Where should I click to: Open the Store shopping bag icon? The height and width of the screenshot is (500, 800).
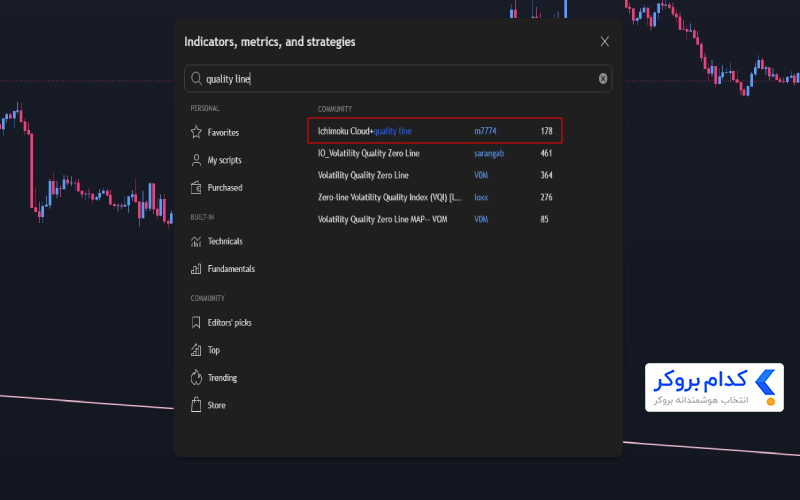click(196, 405)
